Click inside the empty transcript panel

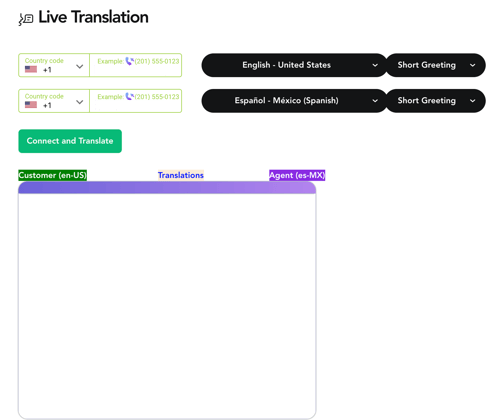pyautogui.click(x=167, y=305)
